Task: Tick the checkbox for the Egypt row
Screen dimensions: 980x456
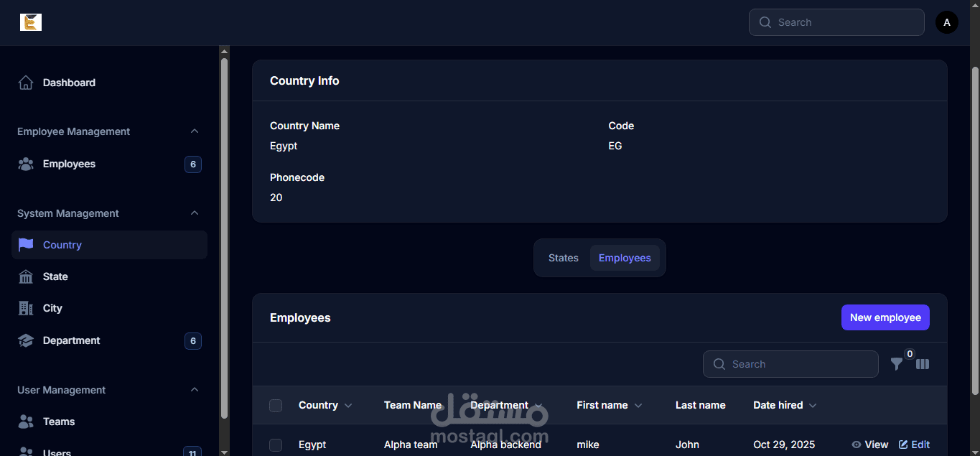Action: 276,445
